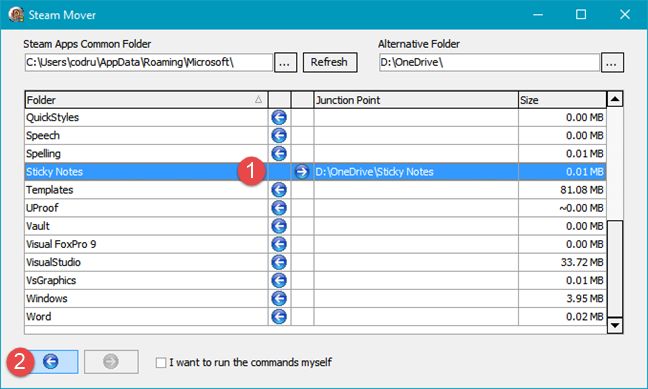Click the vertical scrollbar thumb in the folder list
The image size is (648, 389).
[x=615, y=269]
